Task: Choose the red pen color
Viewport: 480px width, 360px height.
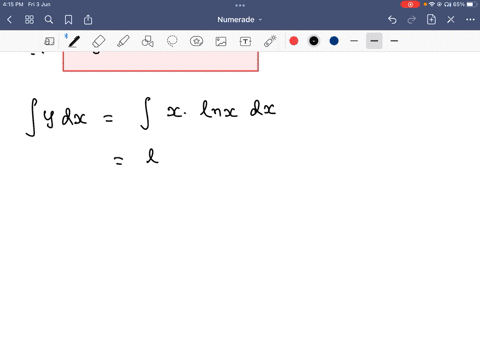Action: (294, 41)
